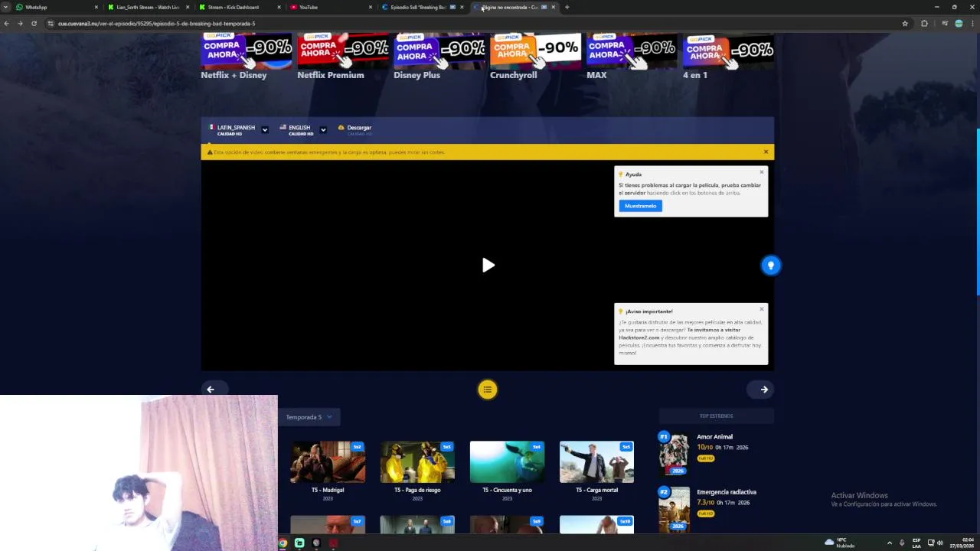The image size is (980, 551).
Task: Close the Ayuda help popup
Action: pos(762,172)
